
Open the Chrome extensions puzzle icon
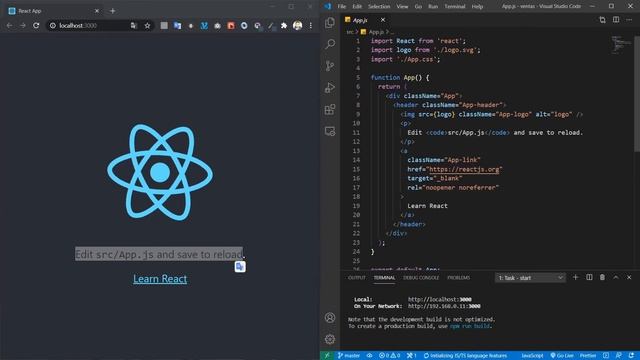(x=284, y=25)
